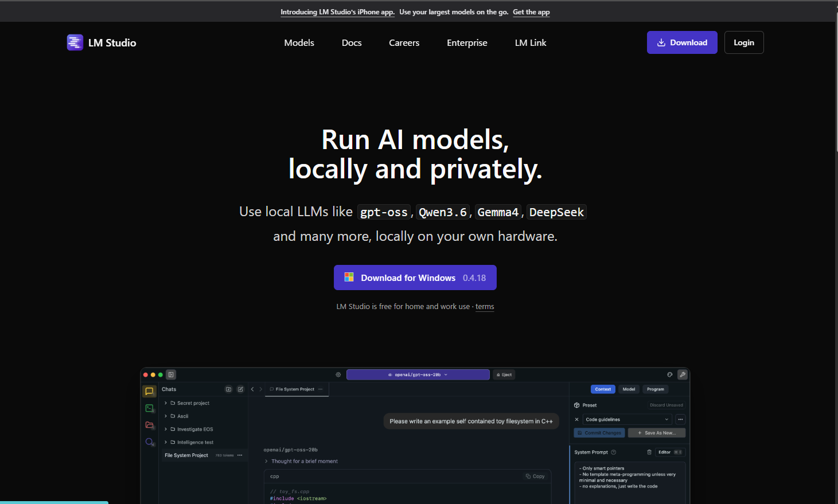
Task: Open the yellow Chats sidebar icon
Action: [149, 391]
